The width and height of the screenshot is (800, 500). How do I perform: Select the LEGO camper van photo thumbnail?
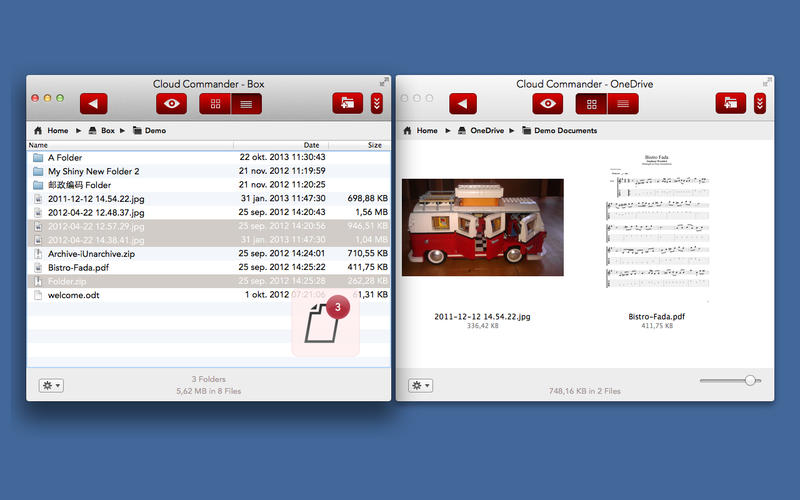[482, 227]
